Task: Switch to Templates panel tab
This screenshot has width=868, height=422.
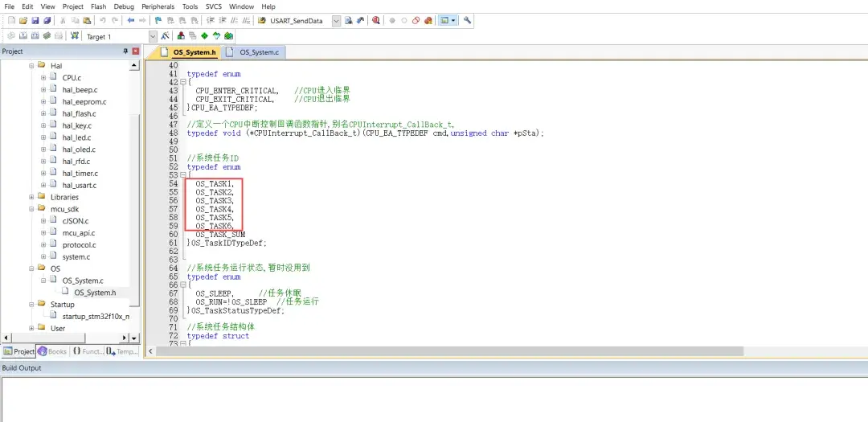Action: pos(122,352)
